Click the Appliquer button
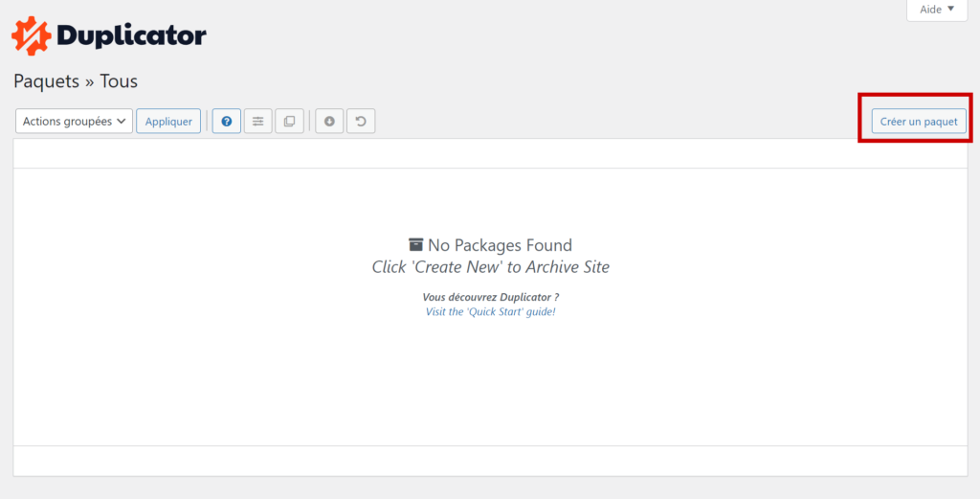Screen dimensions: 980x499 (x=168, y=122)
